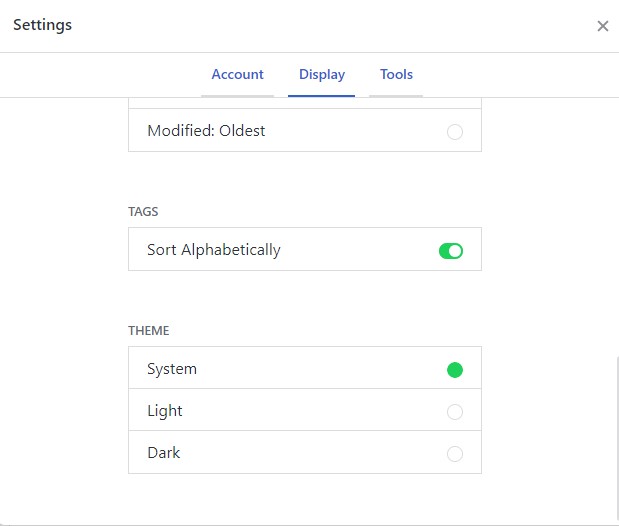Click the green System theme radio button

(455, 369)
